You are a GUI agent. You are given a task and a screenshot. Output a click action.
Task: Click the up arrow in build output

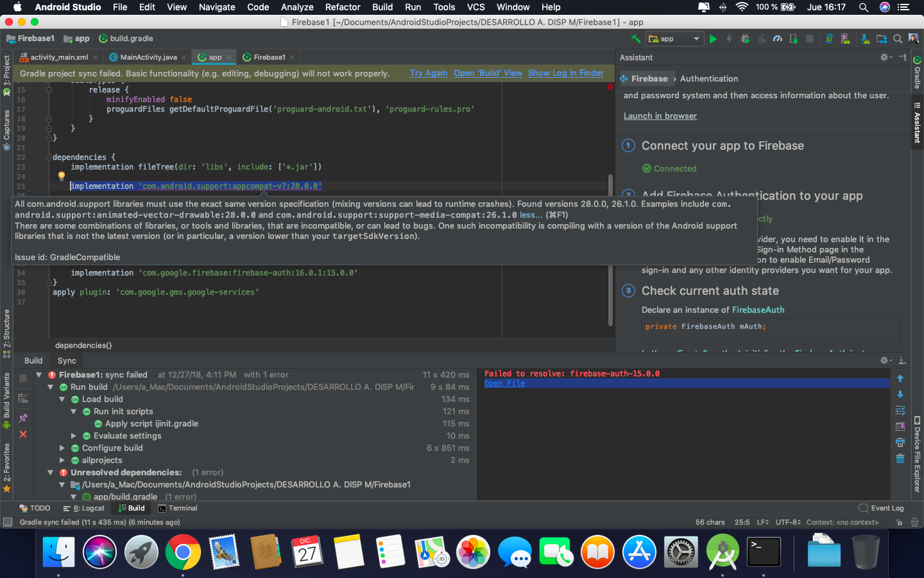tap(900, 378)
